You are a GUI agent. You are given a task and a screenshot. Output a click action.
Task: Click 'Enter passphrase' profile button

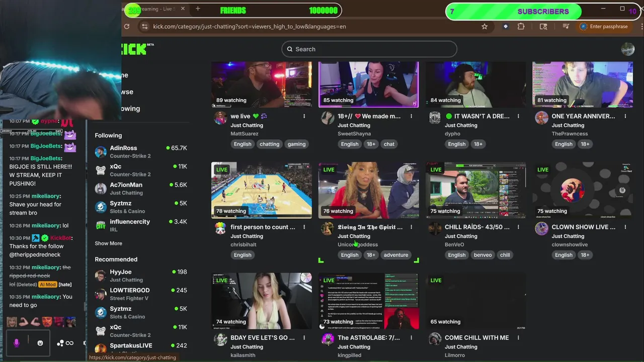point(603,27)
